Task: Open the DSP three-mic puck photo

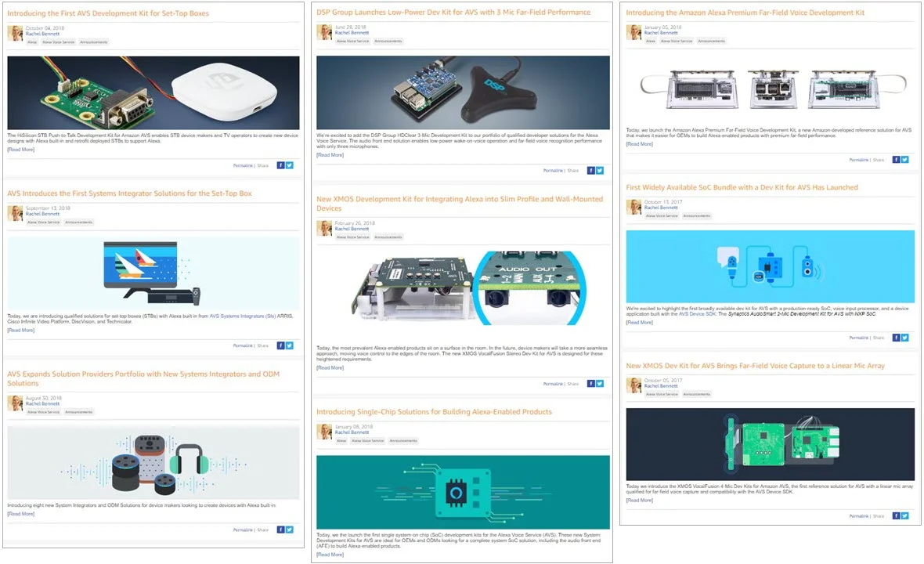Action: tap(464, 92)
